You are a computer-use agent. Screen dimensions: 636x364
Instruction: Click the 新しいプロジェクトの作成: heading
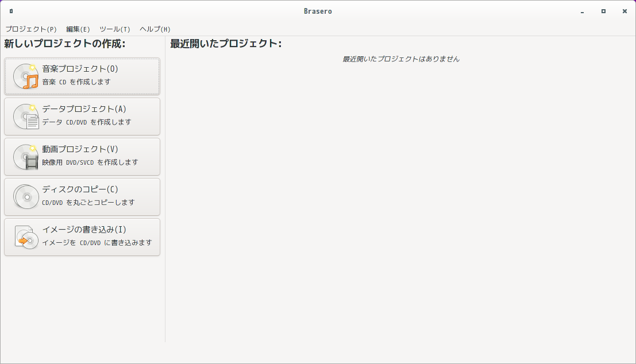tap(65, 44)
